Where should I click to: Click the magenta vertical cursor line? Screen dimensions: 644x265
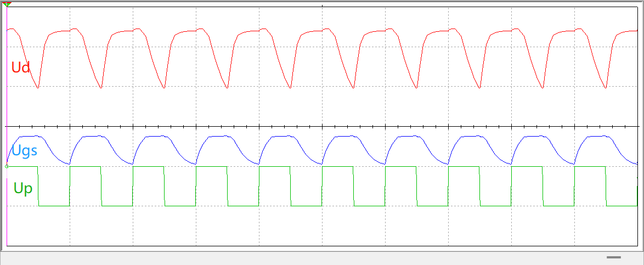click(x=7, y=110)
